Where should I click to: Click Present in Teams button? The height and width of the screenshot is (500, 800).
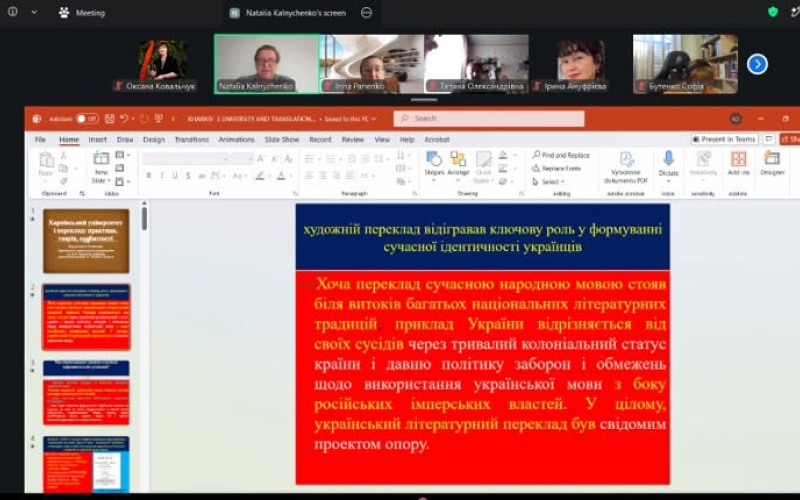tap(724, 139)
